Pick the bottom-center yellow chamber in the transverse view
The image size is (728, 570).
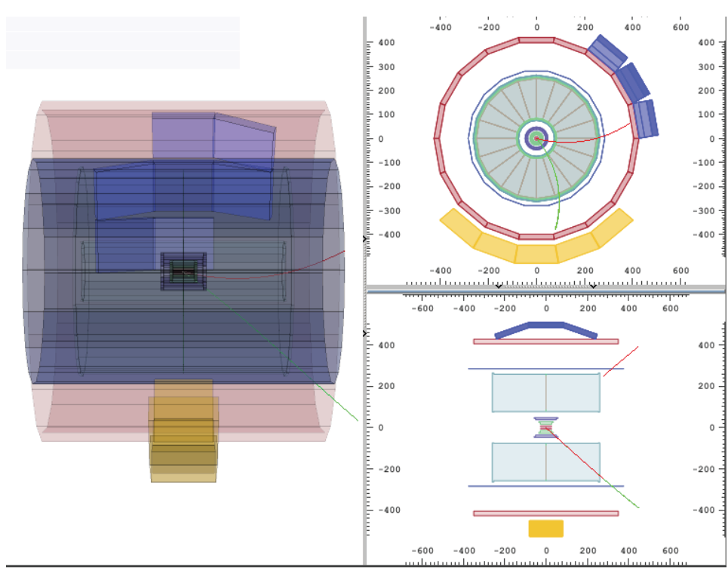click(x=536, y=253)
